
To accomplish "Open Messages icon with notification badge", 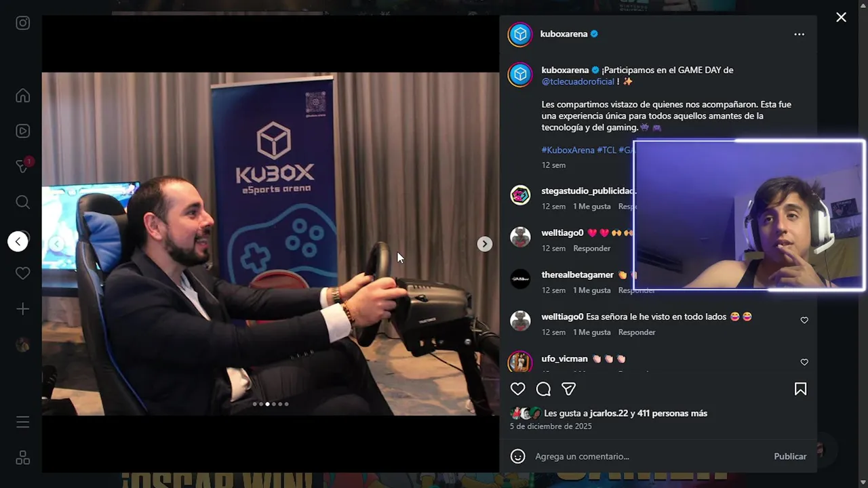I will pyautogui.click(x=24, y=166).
